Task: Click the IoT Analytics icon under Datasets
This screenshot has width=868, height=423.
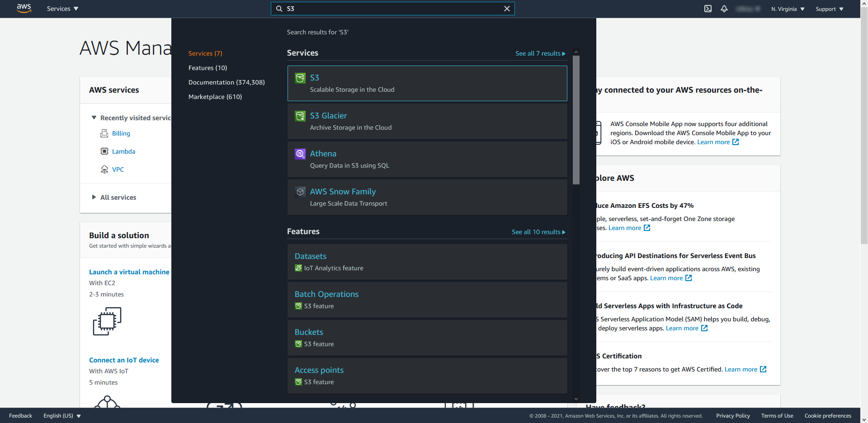Action: (x=298, y=268)
